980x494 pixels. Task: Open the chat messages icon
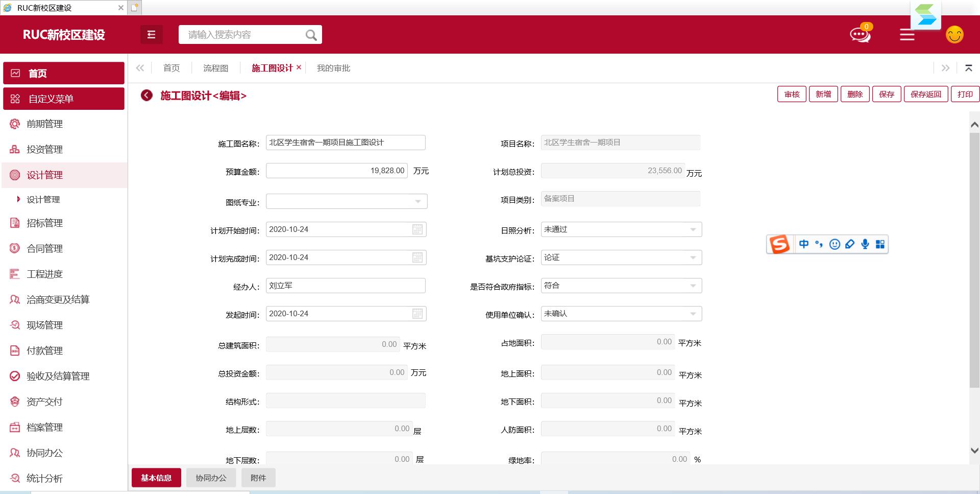[x=860, y=35]
